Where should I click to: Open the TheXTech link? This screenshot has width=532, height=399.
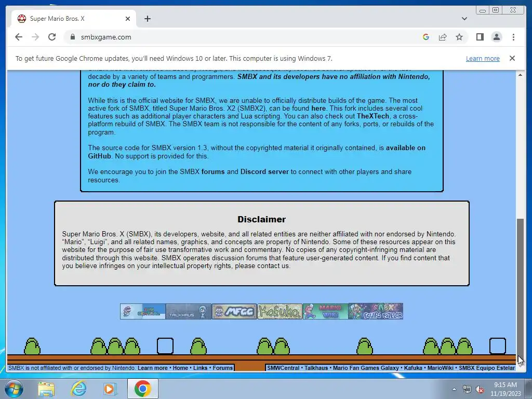tap(373, 116)
